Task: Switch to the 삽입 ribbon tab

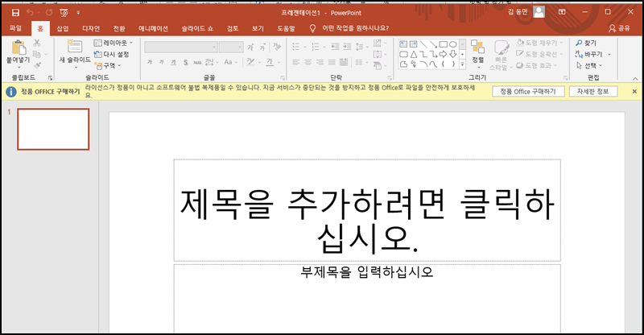Action: click(x=63, y=28)
